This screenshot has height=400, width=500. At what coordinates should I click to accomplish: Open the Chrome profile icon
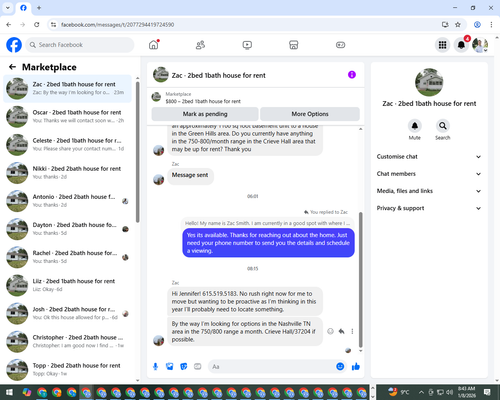(477, 24)
